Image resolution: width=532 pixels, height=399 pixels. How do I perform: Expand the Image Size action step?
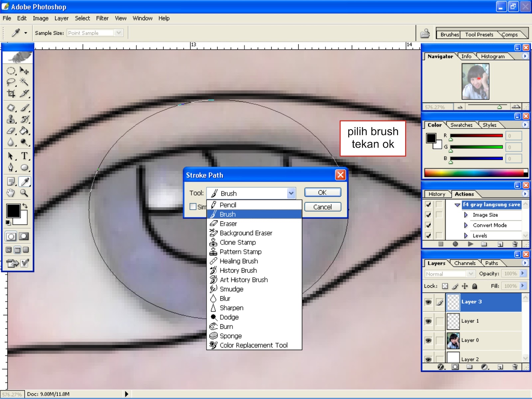click(466, 215)
